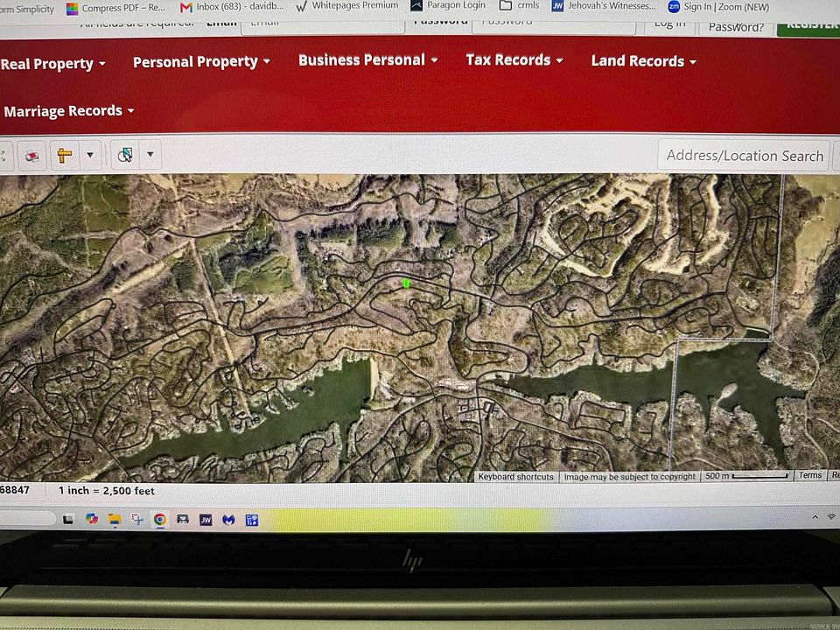Click the Forgot Password? button
Viewport: 840px width, 630px height.
pyautogui.click(x=736, y=27)
